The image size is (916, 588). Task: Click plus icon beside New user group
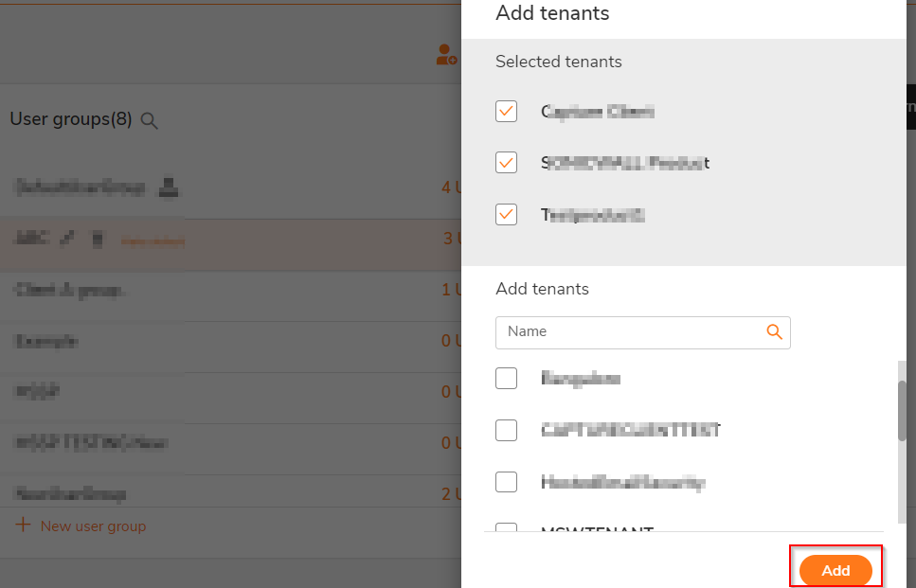(x=24, y=525)
